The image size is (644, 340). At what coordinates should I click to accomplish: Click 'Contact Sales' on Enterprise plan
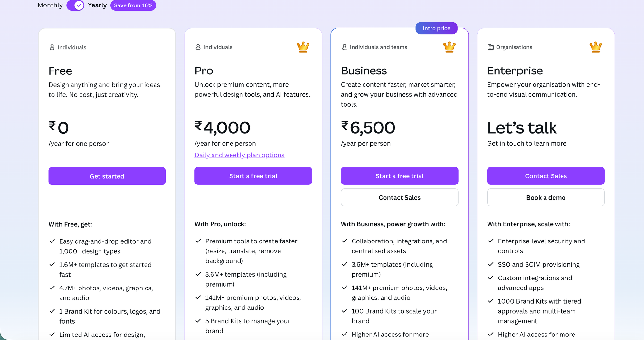click(x=545, y=176)
